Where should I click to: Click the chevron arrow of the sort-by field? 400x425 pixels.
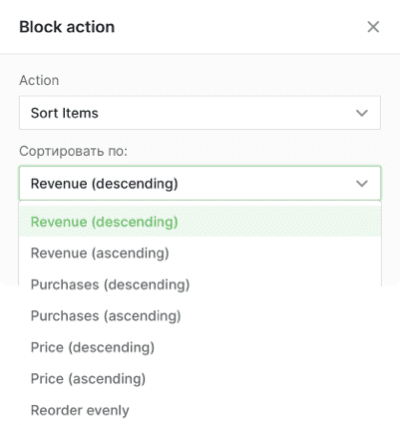(362, 184)
